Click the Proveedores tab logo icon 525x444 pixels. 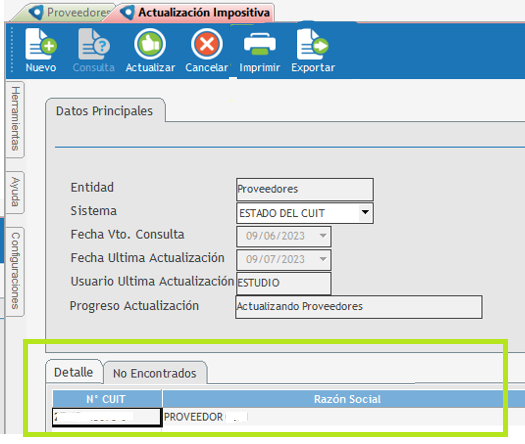point(36,13)
